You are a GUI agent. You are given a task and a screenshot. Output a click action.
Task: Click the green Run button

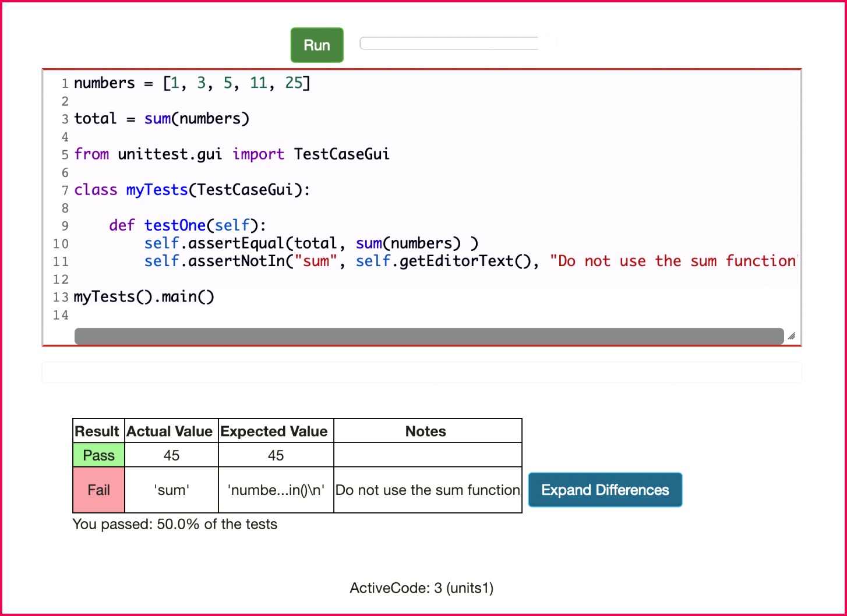[317, 45]
